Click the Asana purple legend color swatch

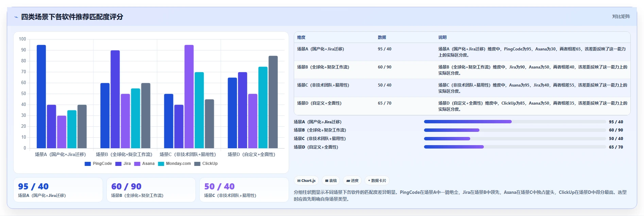(137, 164)
